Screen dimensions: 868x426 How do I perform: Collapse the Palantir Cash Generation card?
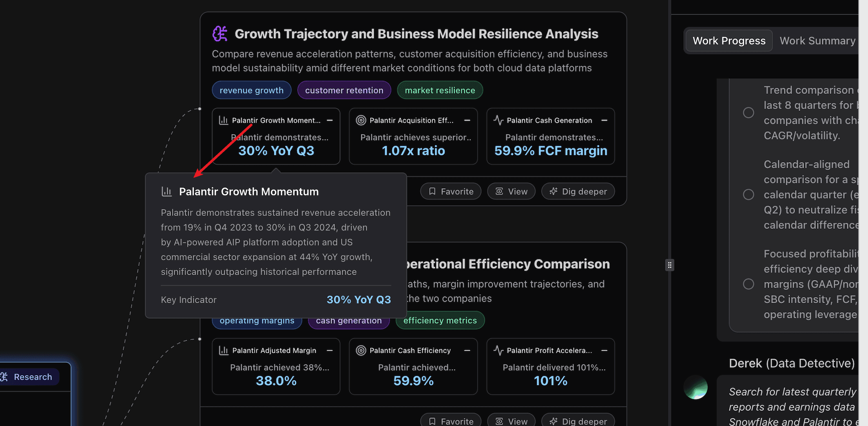coord(604,120)
